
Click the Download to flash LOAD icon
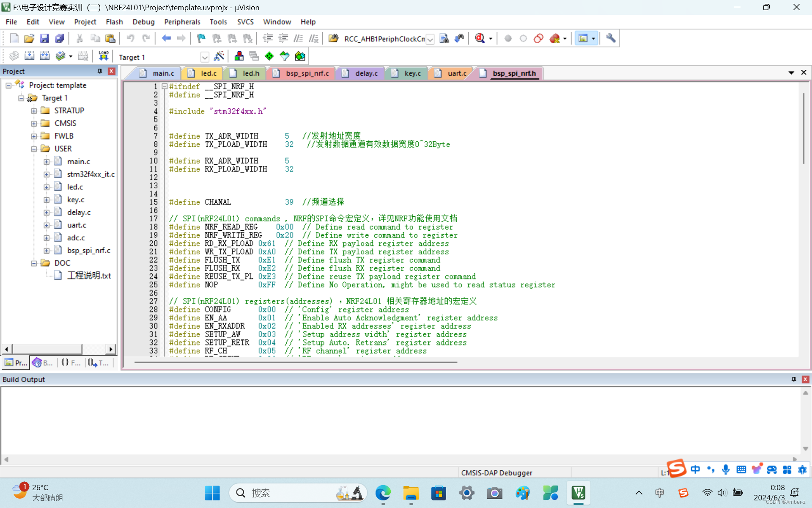pos(104,56)
